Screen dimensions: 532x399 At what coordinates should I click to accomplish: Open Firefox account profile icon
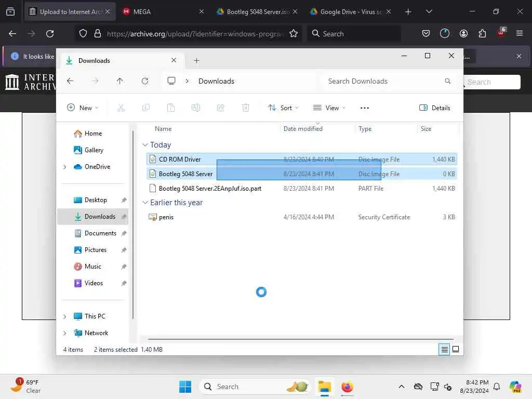(463, 34)
